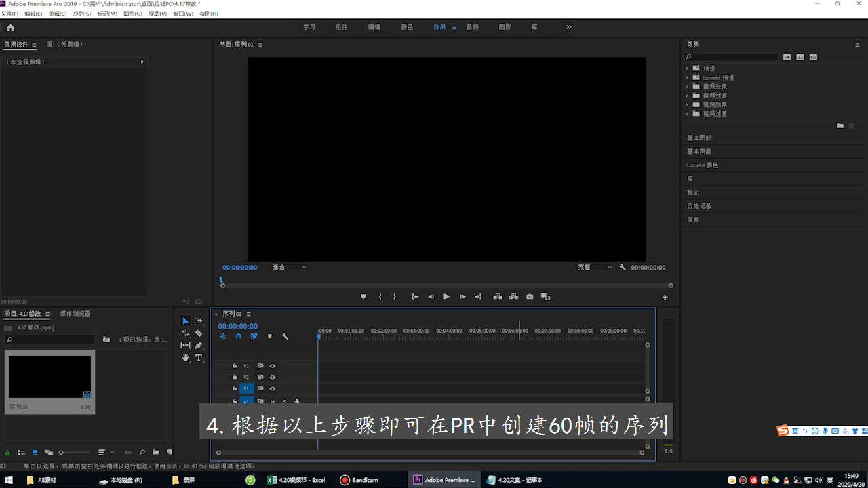
Task: Expand the 视频过渡 folder
Action: [x=687, y=114]
